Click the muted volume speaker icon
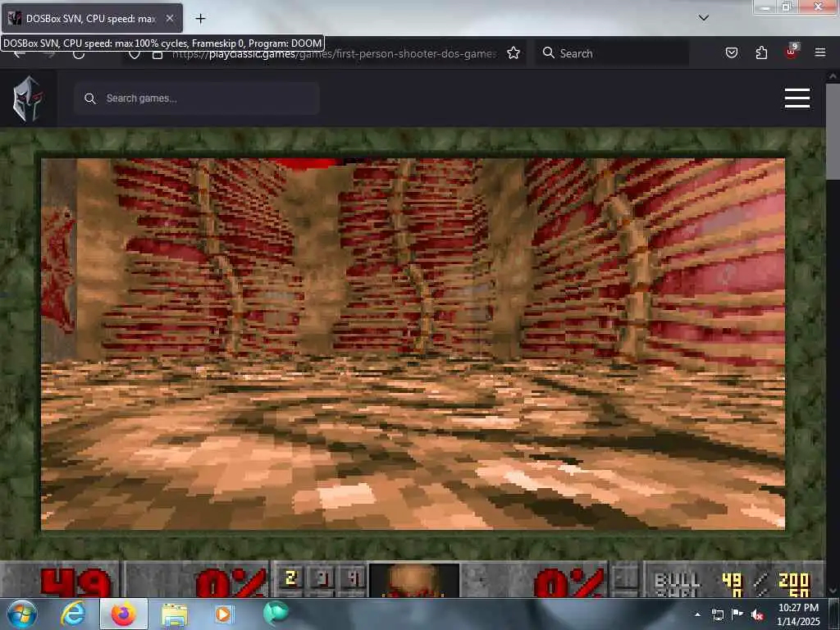840x630 pixels. [x=757, y=614]
